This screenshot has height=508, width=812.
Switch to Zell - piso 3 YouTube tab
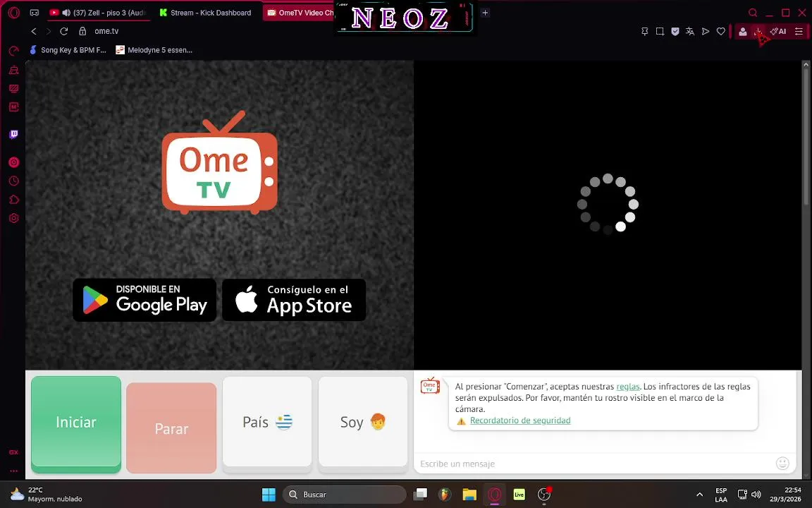point(97,13)
